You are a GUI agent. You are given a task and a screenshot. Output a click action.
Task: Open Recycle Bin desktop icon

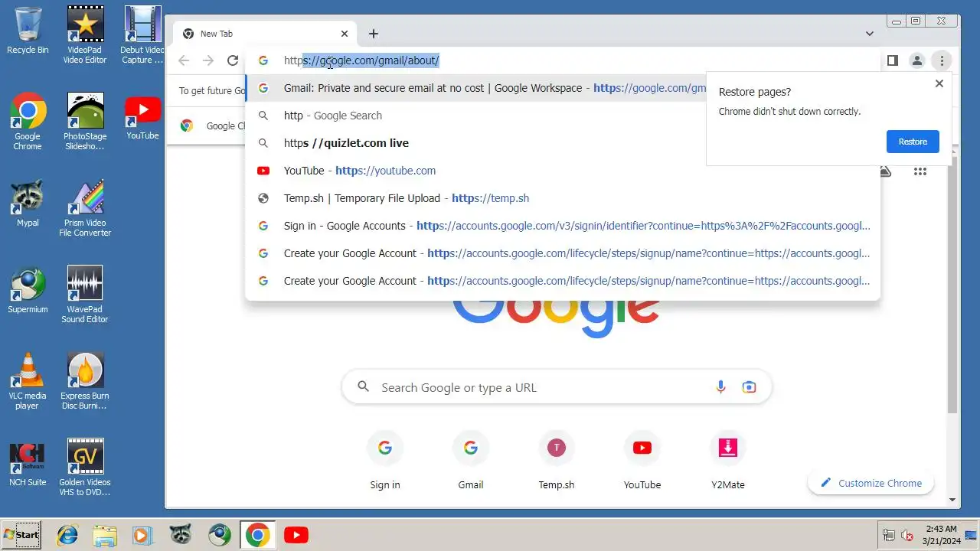pyautogui.click(x=28, y=31)
